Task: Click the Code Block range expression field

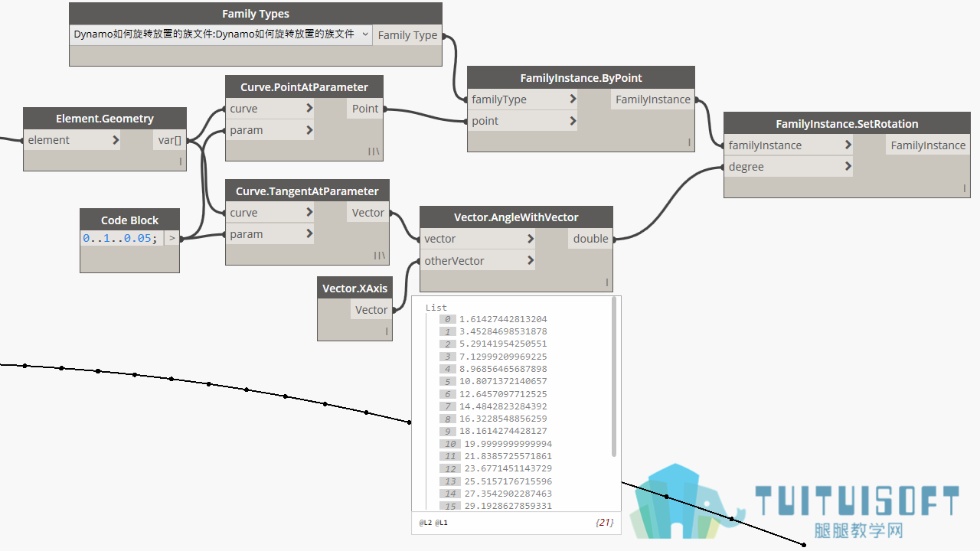Action: [x=122, y=238]
